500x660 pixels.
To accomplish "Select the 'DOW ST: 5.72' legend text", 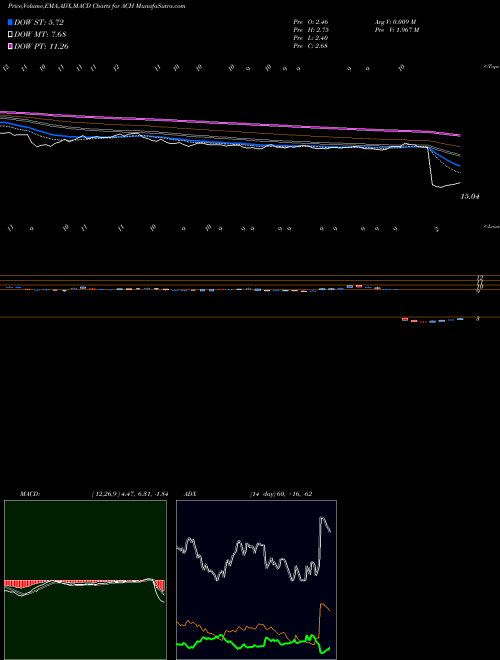I will point(39,22).
